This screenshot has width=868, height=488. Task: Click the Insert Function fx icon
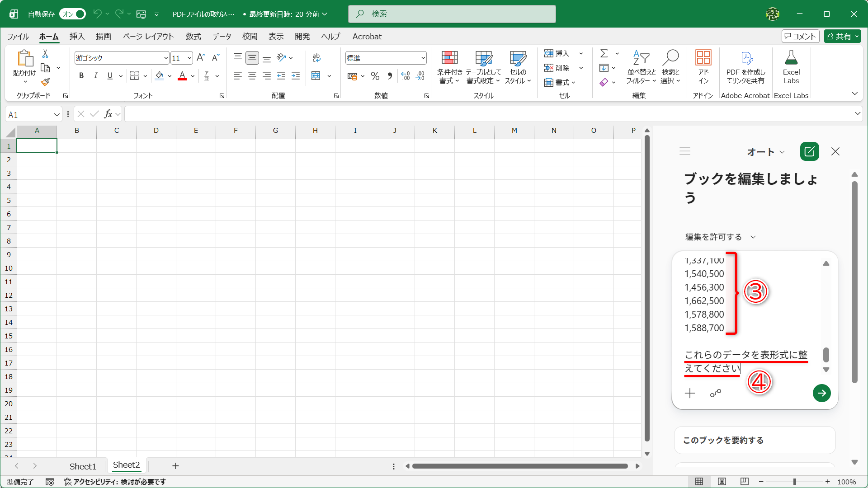(108, 114)
